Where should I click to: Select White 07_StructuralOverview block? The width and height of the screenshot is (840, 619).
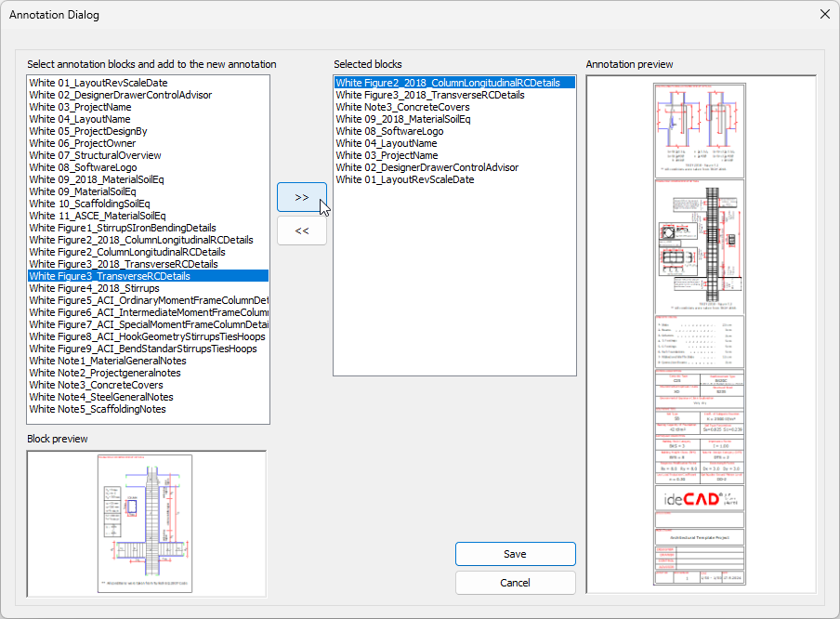pyautogui.click(x=95, y=155)
